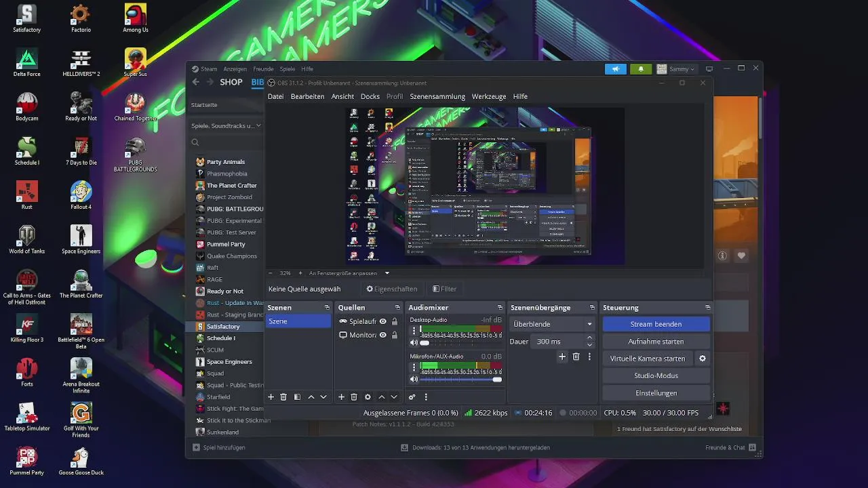The height and width of the screenshot is (488, 868).
Task: Go back with Steam navigation arrow
Action: click(196, 82)
